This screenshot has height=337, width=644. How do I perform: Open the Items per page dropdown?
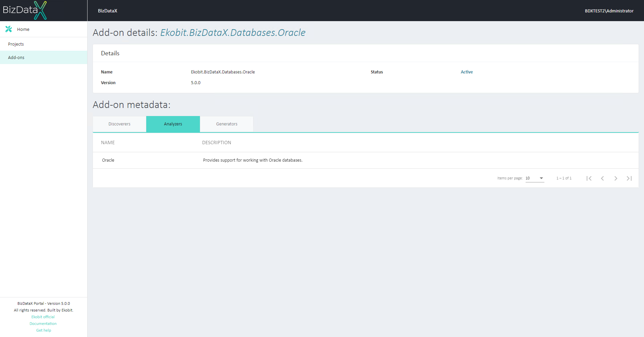pos(535,178)
